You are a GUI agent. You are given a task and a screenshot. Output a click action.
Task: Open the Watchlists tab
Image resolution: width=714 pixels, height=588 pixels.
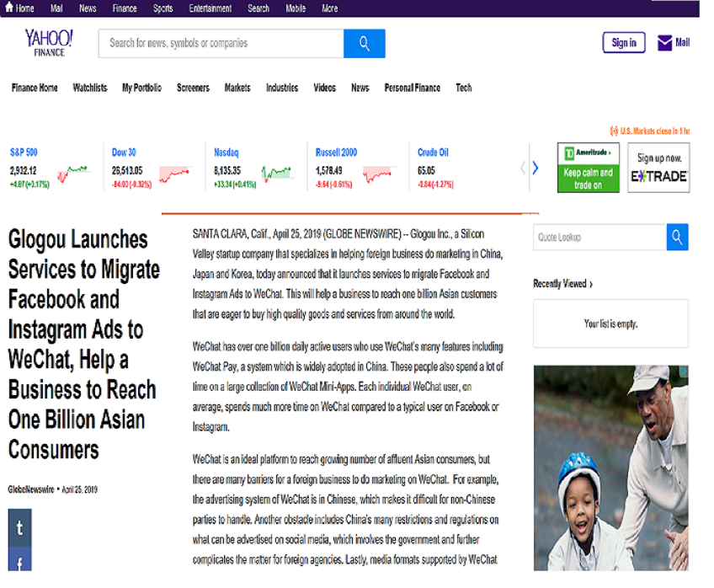[90, 88]
